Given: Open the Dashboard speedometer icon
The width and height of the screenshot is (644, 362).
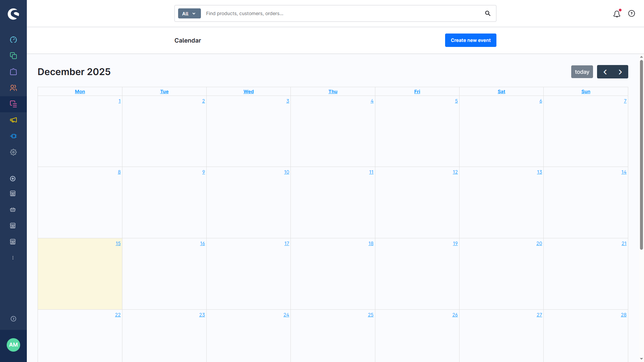Looking at the screenshot, I should point(13,40).
